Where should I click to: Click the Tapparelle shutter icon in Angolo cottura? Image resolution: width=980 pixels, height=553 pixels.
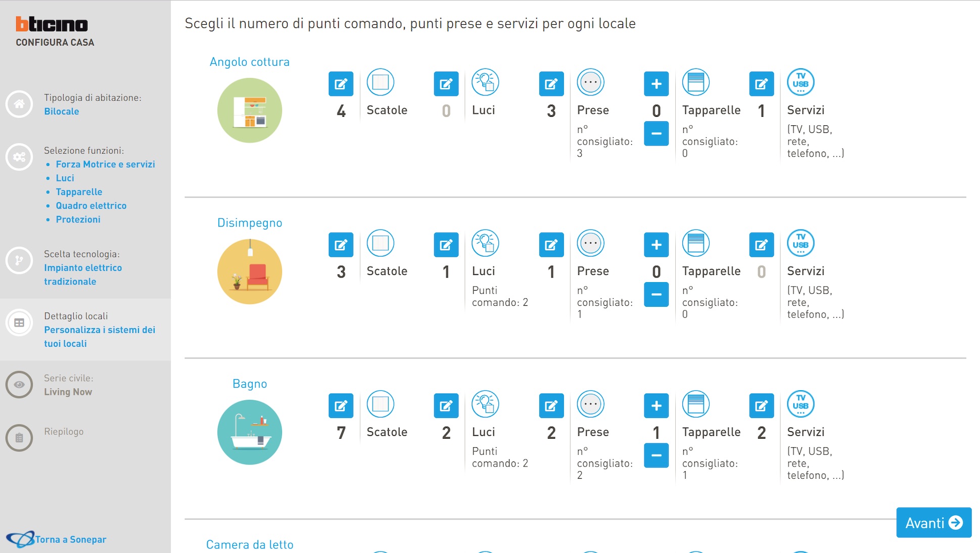tap(695, 82)
